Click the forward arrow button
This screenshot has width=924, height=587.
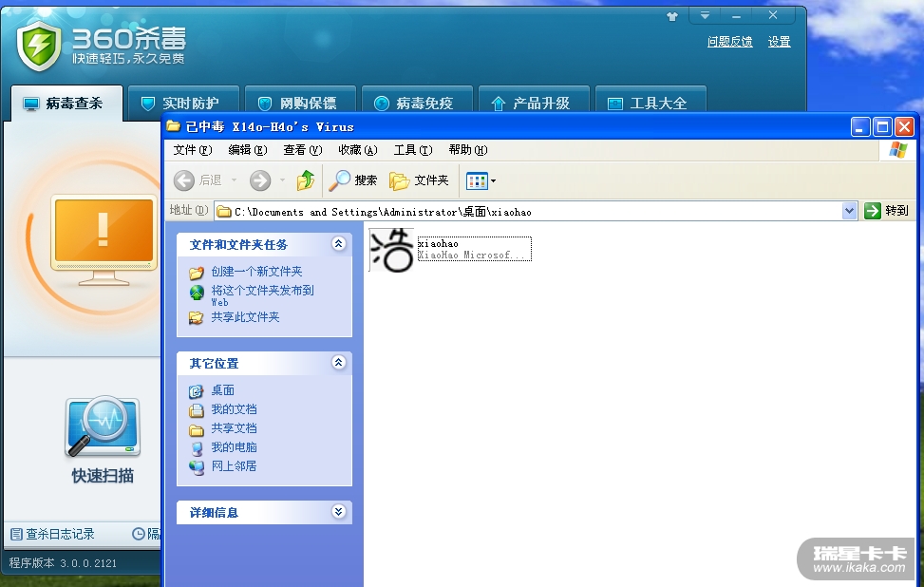pos(260,180)
